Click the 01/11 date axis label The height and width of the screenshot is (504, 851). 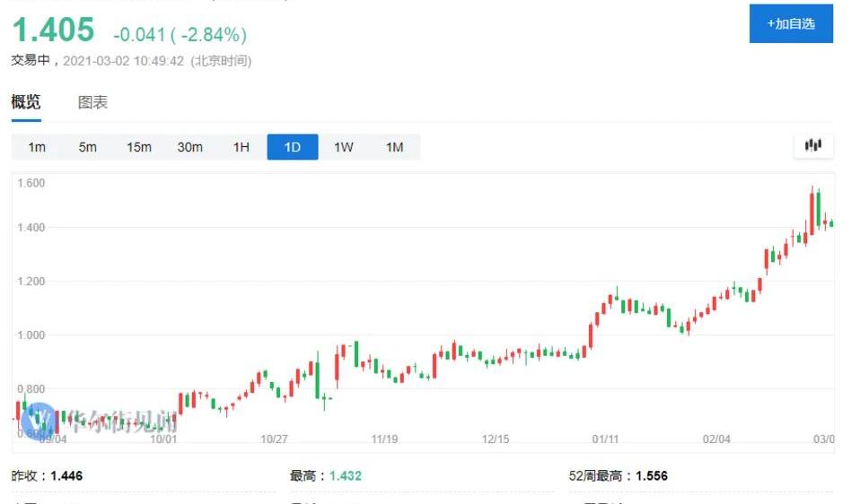(x=605, y=439)
